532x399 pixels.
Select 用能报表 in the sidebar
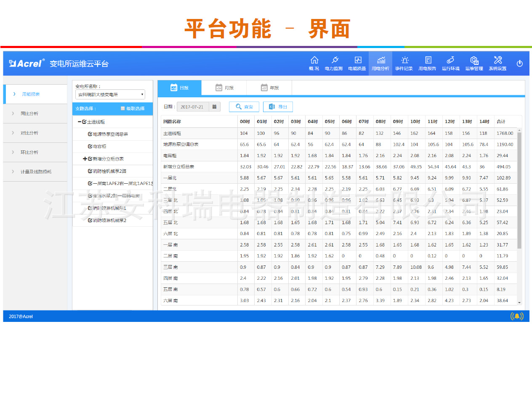click(35, 94)
